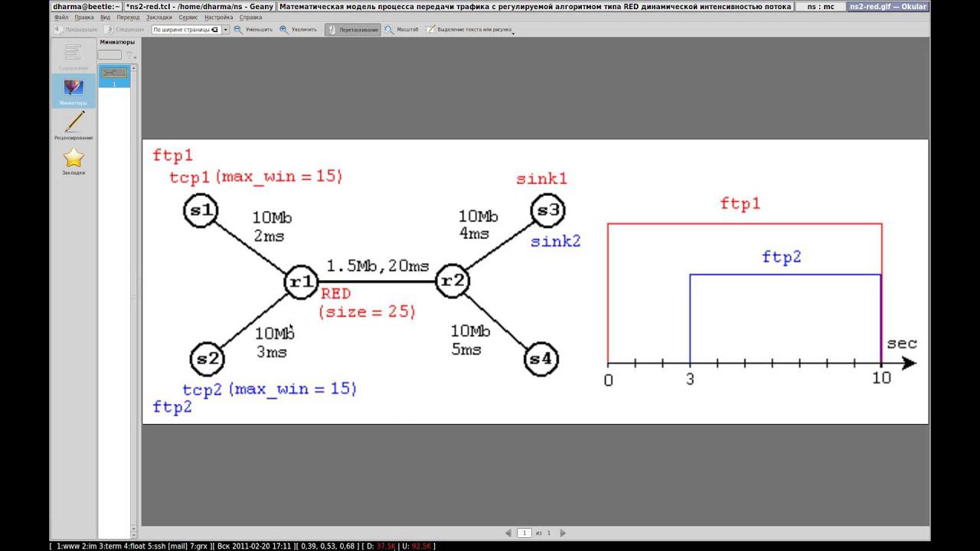Click the r1 router node in diagram

tap(302, 282)
